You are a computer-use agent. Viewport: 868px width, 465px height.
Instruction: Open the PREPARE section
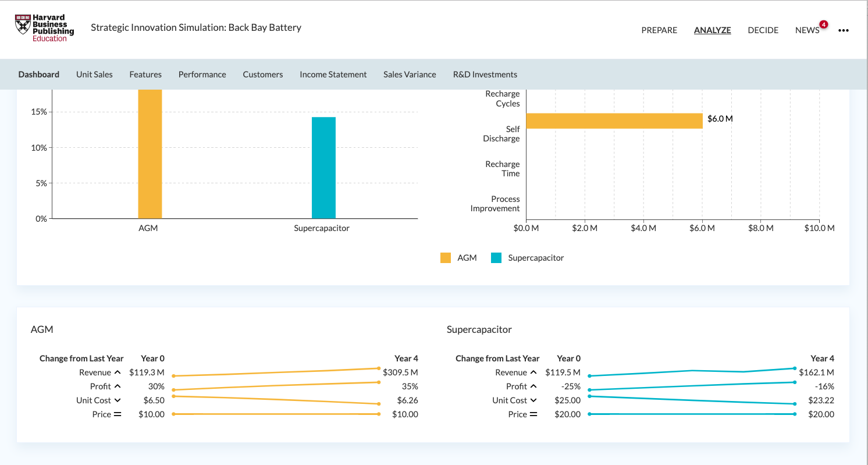[x=659, y=30]
